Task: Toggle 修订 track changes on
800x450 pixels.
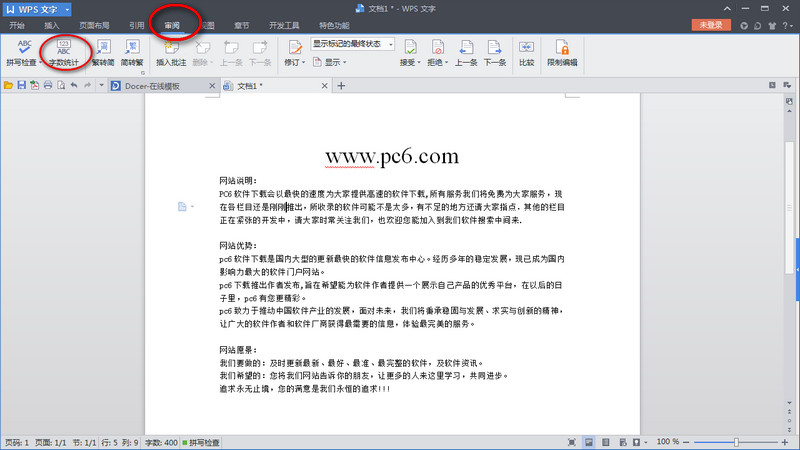Action: pos(294,52)
